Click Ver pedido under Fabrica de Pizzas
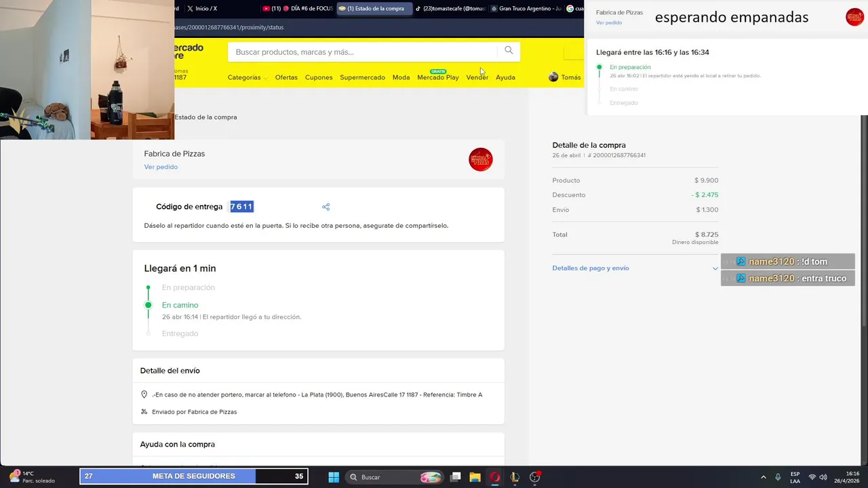The width and height of the screenshot is (868, 488). click(x=161, y=167)
